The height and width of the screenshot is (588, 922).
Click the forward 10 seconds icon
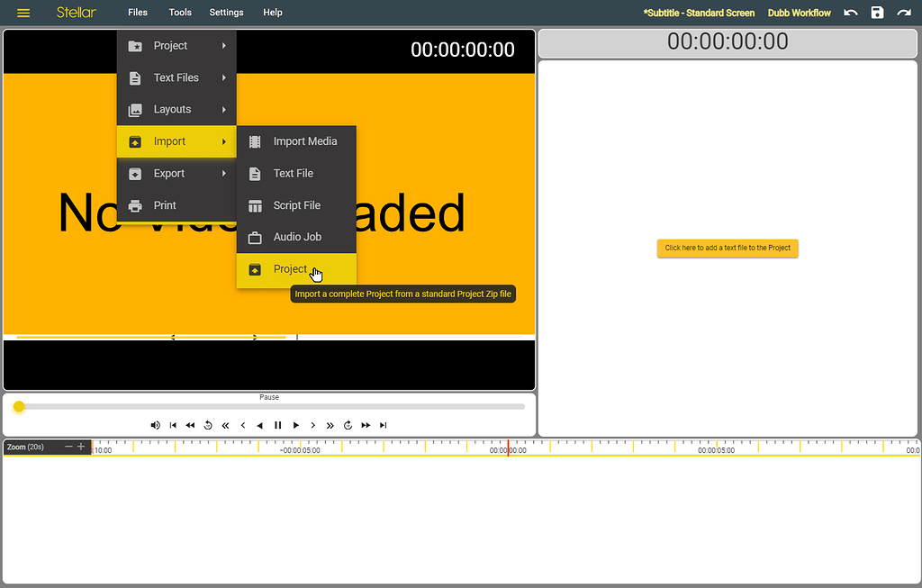(x=348, y=425)
